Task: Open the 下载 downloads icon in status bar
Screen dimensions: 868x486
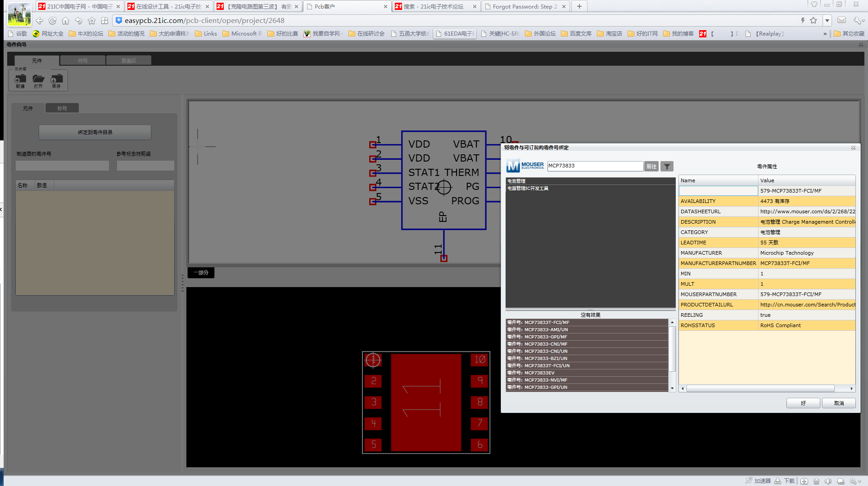Action: point(778,481)
